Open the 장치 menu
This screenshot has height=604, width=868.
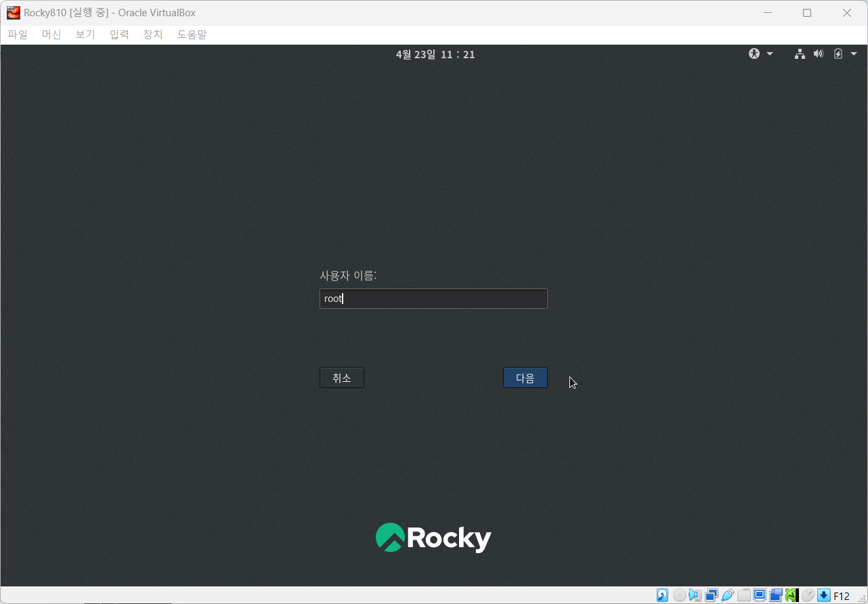(153, 35)
